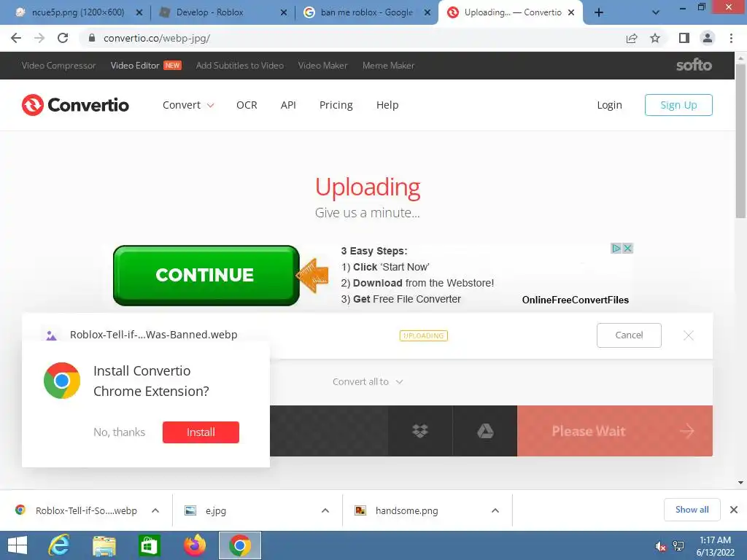
Task: Open OCR in the navigation
Action: point(247,105)
